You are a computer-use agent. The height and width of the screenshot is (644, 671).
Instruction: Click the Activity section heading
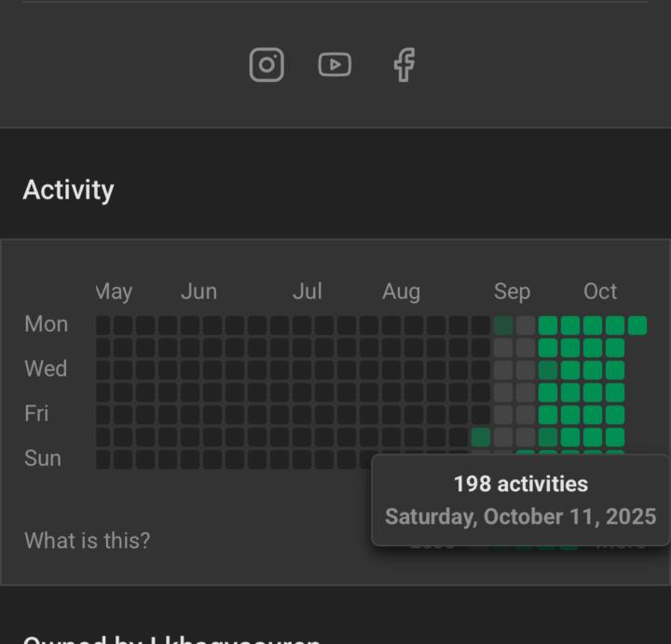[68, 190]
